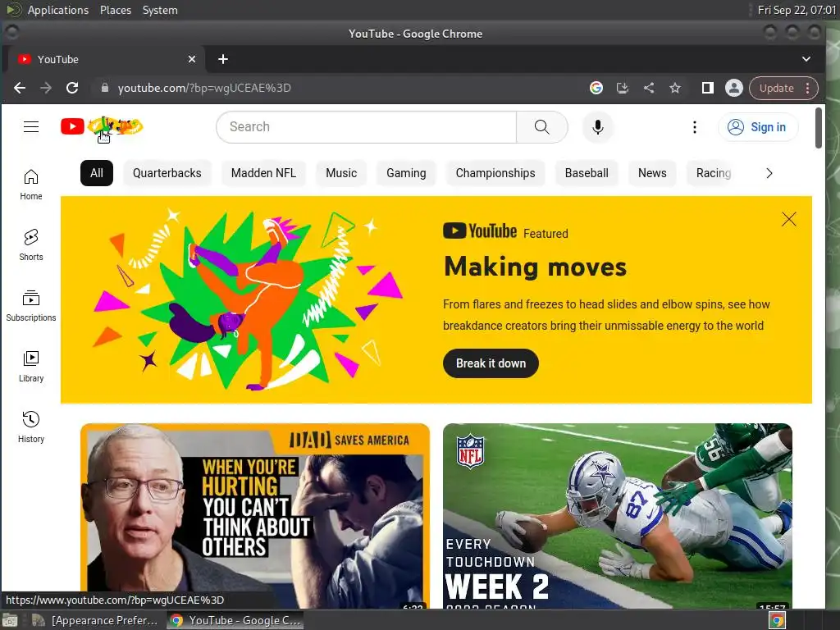The height and width of the screenshot is (630, 840).
Task: Select the Madden NFL chip
Action: tap(263, 173)
